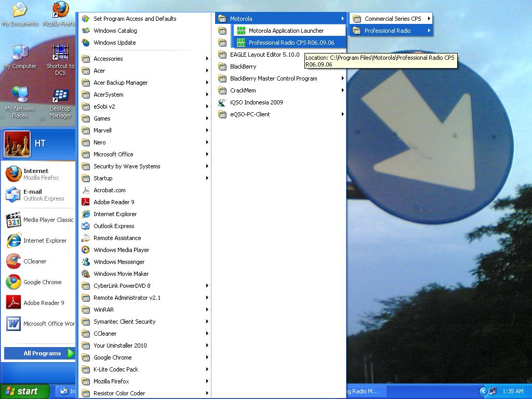Expand the CrackMem folder submenu
532x399 pixels.
tap(281, 90)
